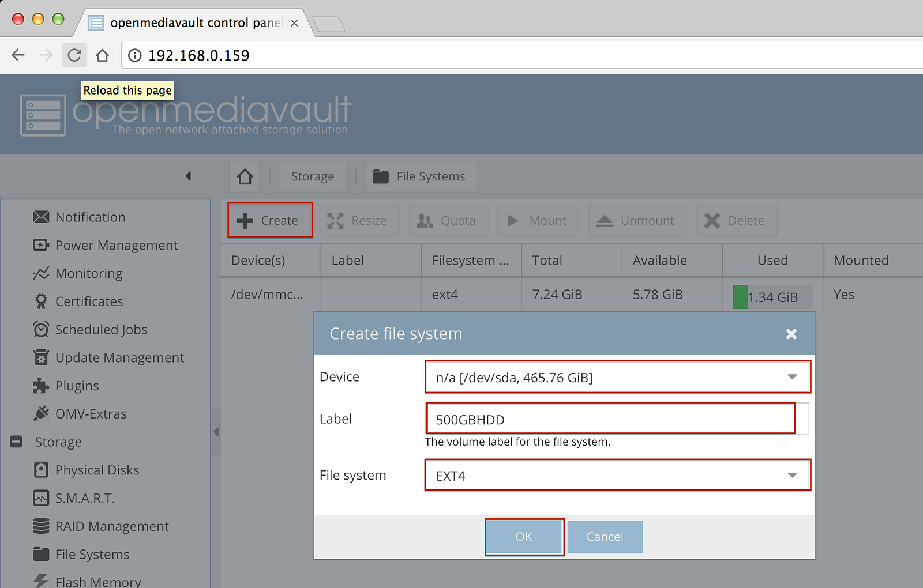Screen dimensions: 923x588
Task: Click the Power Management battery icon
Action: point(41,245)
